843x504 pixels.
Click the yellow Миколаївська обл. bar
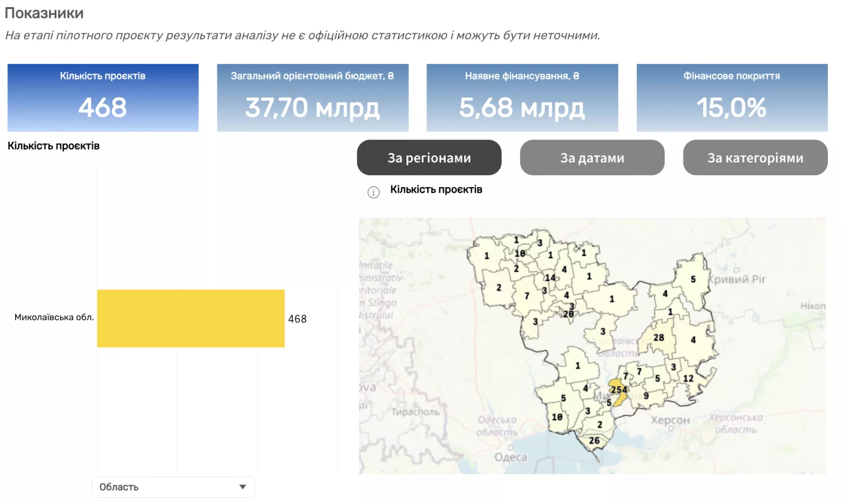point(191,319)
